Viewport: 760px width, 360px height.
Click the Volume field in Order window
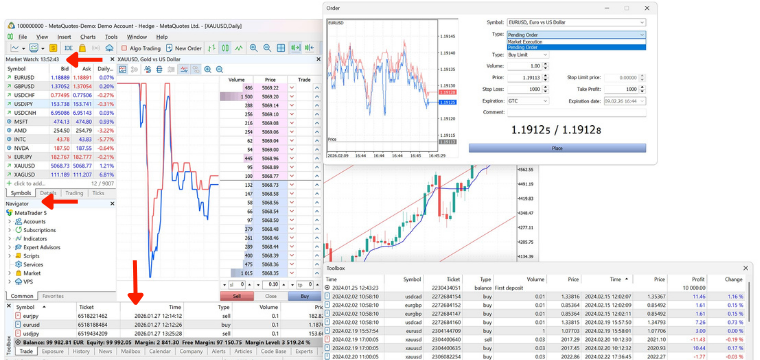[x=524, y=66]
